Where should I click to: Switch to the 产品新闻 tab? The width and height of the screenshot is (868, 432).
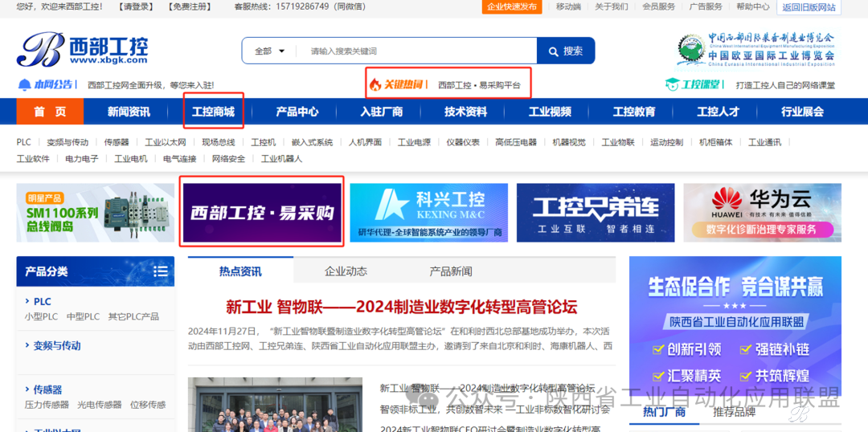pyautogui.click(x=451, y=271)
